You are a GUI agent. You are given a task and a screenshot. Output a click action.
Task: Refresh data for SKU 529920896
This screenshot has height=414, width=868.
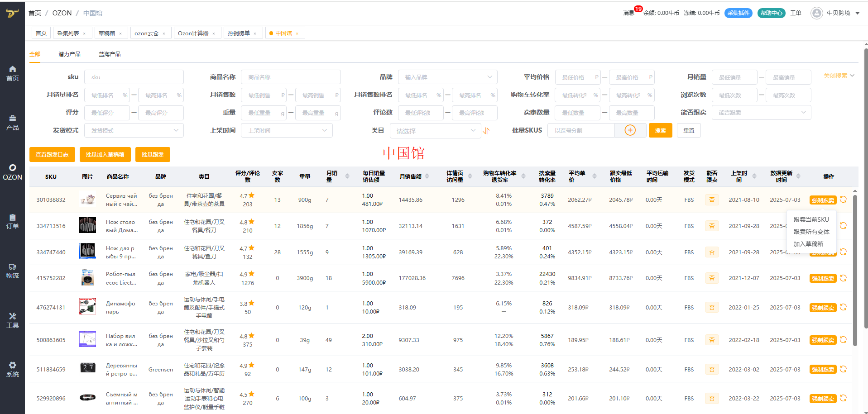pyautogui.click(x=843, y=398)
